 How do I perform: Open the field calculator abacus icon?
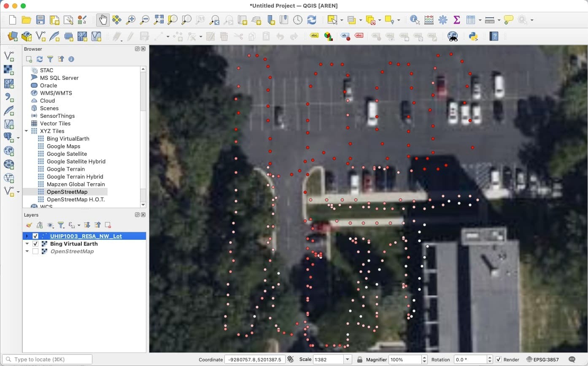tap(429, 20)
